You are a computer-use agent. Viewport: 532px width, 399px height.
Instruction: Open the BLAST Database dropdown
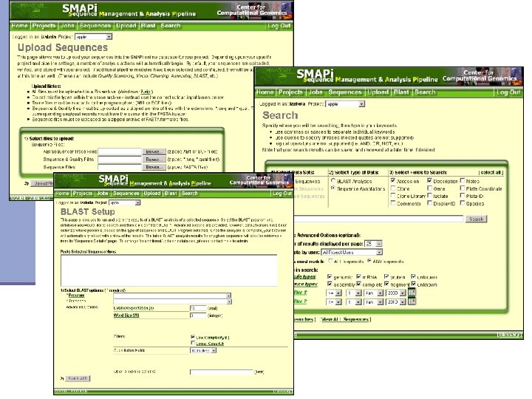(x=172, y=301)
